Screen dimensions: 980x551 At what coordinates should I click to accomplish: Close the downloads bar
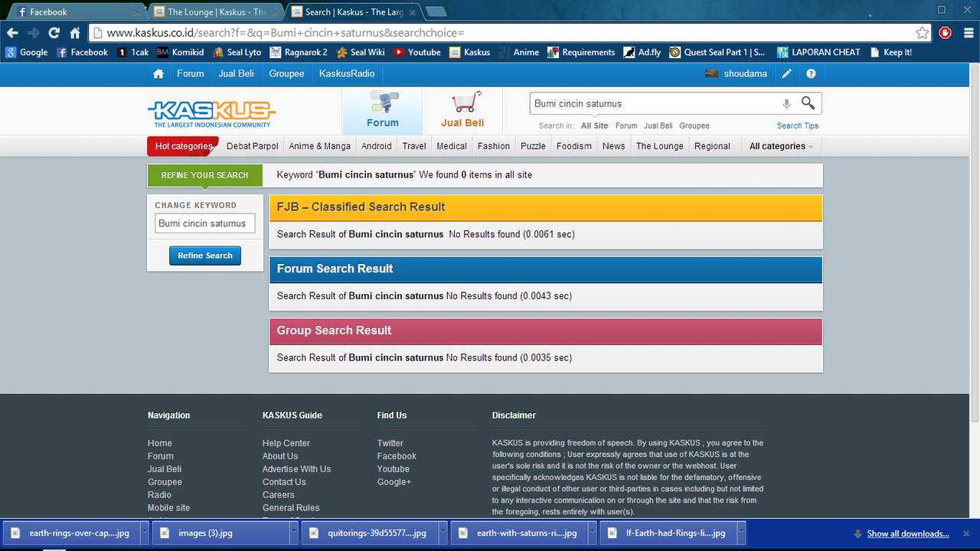coord(968,533)
